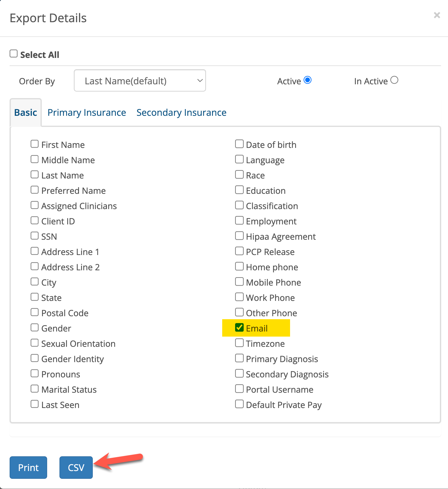Check the Date of birth field
Image resolution: width=448 pixels, height=489 pixels.
(239, 144)
